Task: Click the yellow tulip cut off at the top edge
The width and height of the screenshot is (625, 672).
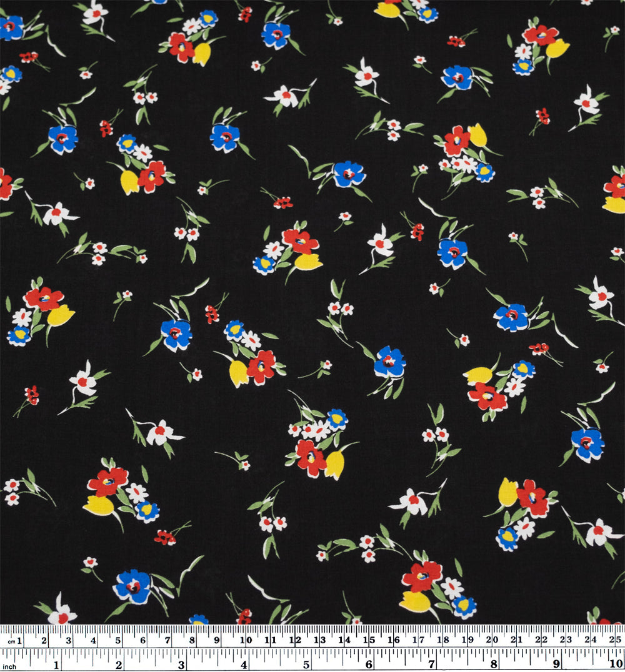Action: 387,9
